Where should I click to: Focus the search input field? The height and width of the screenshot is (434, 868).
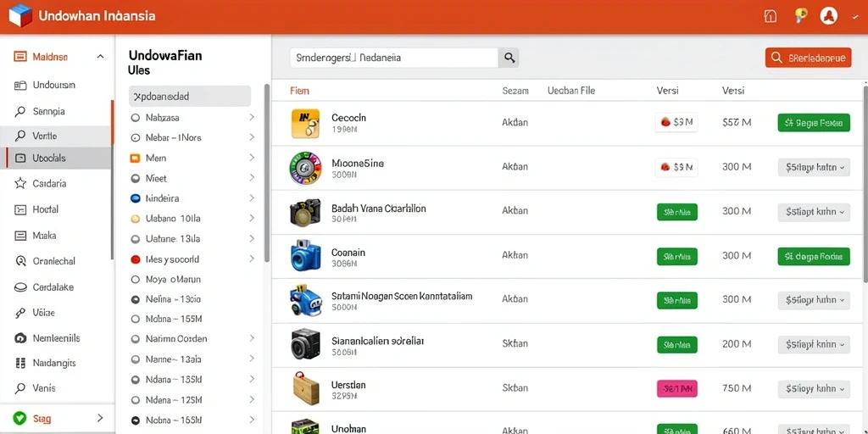(x=394, y=58)
